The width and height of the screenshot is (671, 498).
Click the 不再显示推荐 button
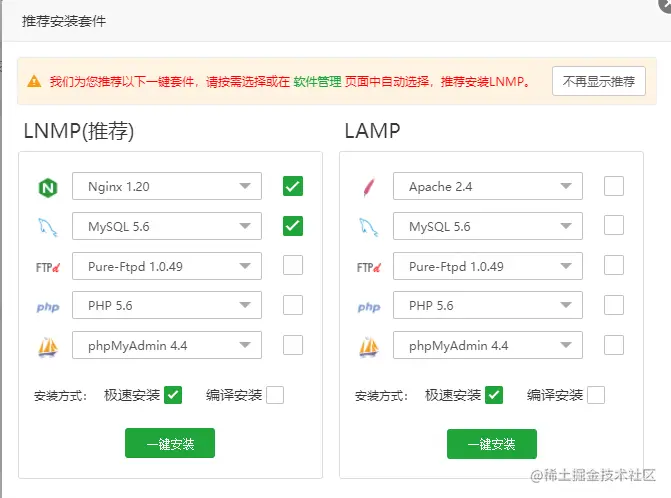tap(599, 81)
